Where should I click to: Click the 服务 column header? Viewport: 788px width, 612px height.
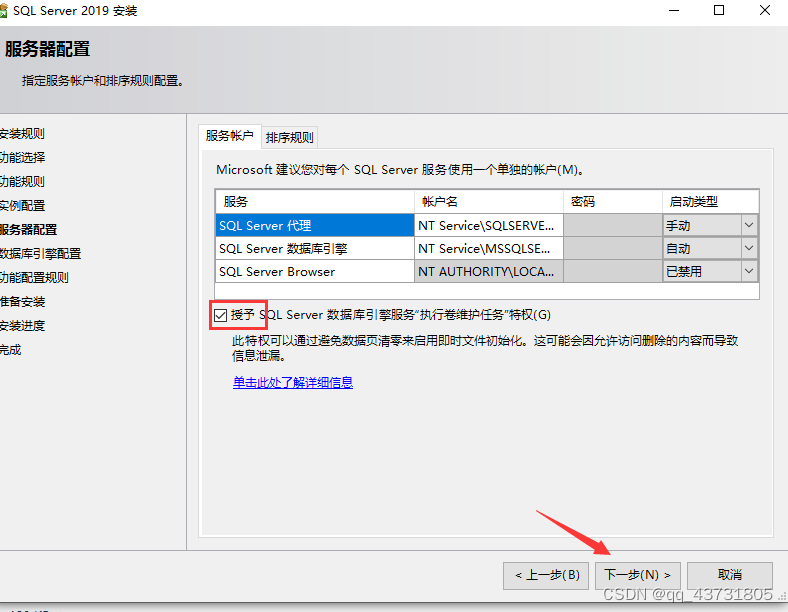(x=315, y=201)
